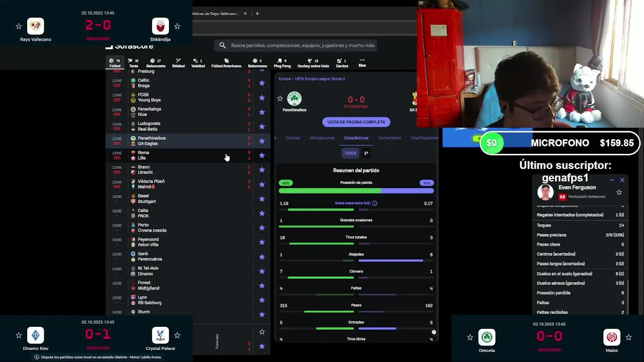Switch to the Cuotas tab
The height and width of the screenshot is (362, 644).
pyautogui.click(x=293, y=138)
